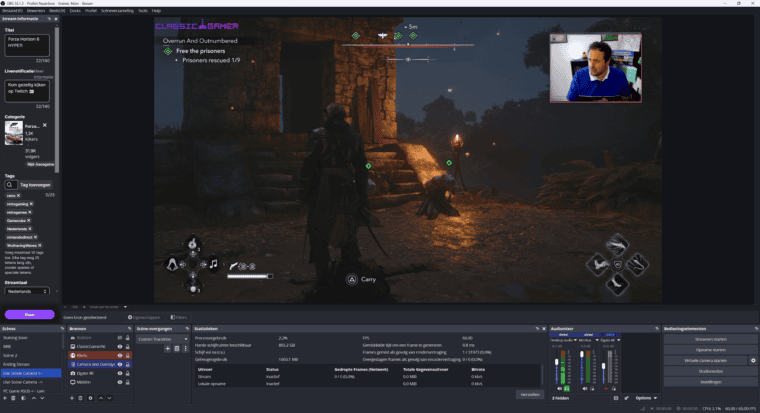Toggle lock on Midden source
This screenshot has height=413, width=760.
pyautogui.click(x=128, y=382)
